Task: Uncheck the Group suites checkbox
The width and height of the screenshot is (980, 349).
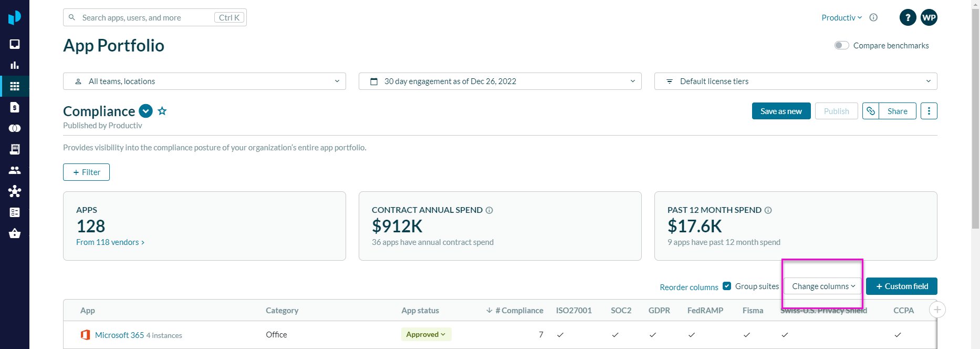Action: coord(727,286)
